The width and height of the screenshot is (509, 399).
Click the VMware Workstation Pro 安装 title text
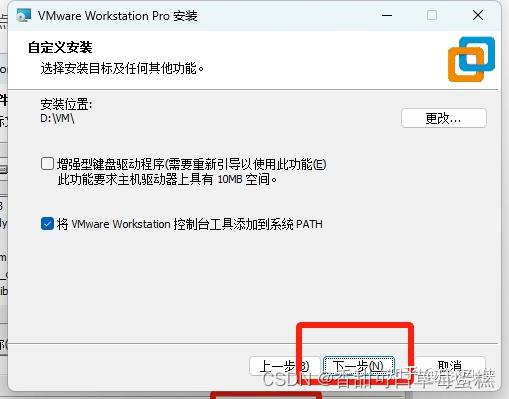[x=118, y=16]
